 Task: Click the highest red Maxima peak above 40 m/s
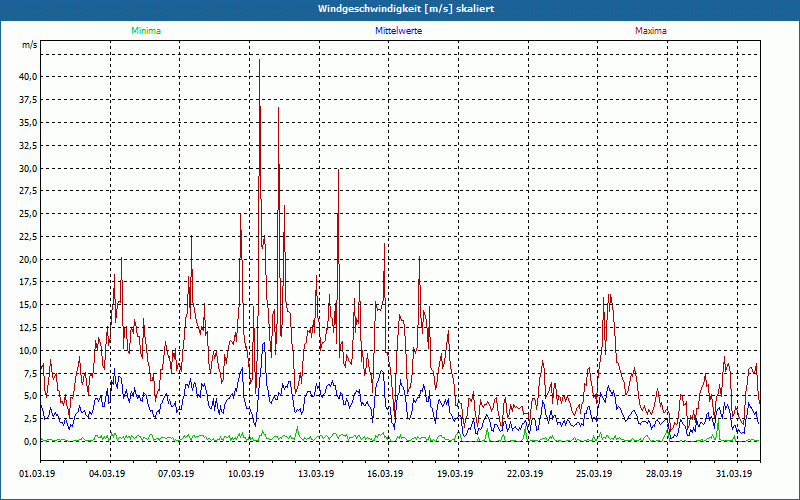point(260,60)
